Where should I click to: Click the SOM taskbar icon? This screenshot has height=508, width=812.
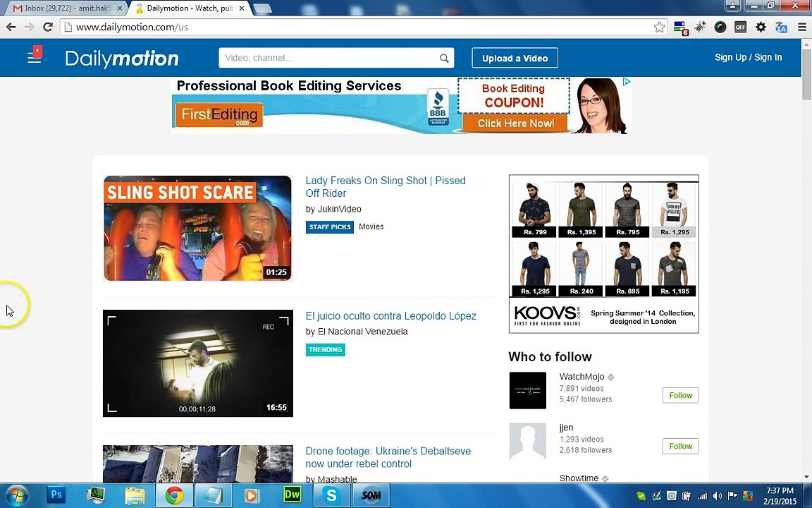[371, 495]
